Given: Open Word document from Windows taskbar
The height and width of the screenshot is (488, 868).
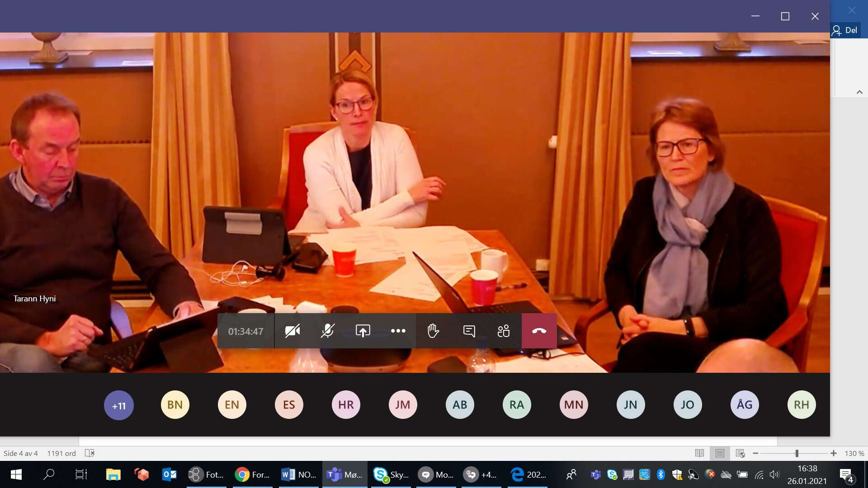Looking at the screenshot, I should 299,474.
